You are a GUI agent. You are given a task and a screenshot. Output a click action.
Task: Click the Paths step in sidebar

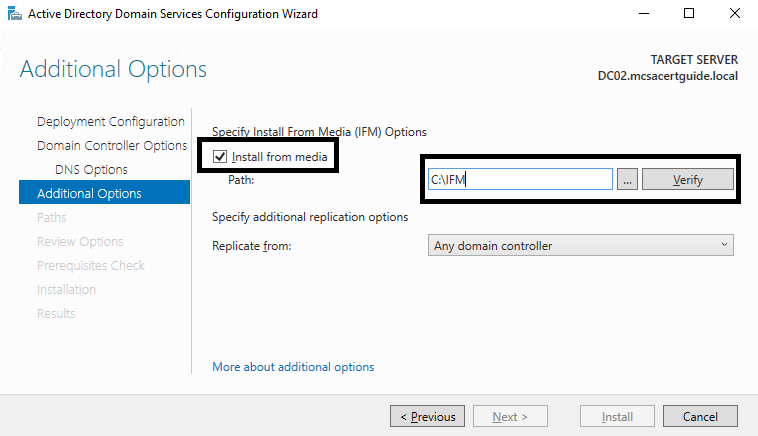coord(52,217)
